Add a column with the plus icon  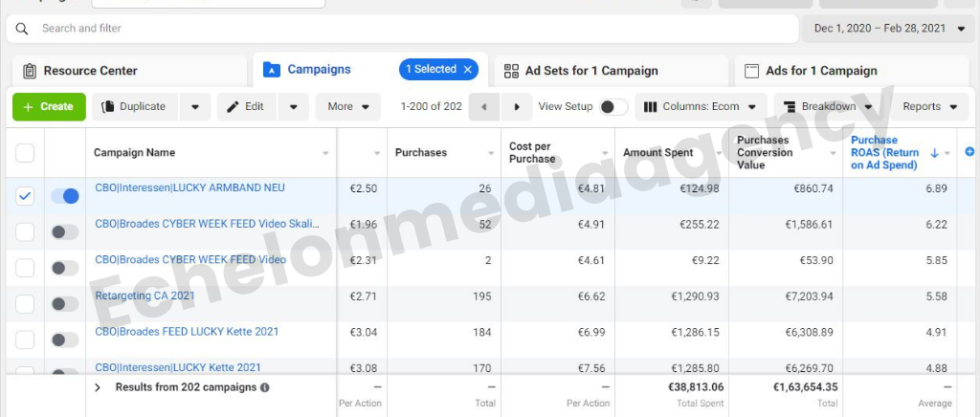[969, 152]
